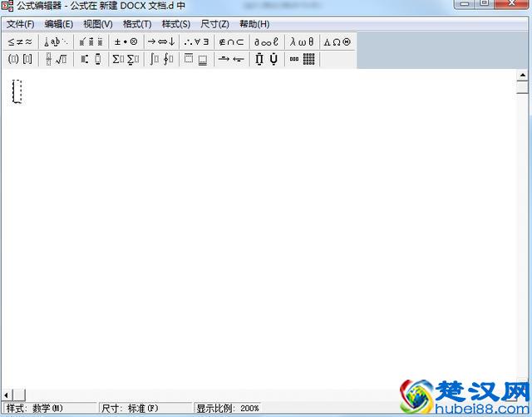Open the 编辑(E) menu
The height and width of the screenshot is (417, 532).
pos(59,24)
